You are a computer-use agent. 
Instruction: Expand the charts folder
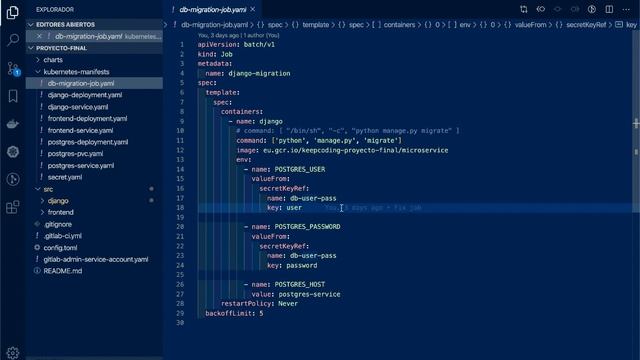[x=53, y=60]
